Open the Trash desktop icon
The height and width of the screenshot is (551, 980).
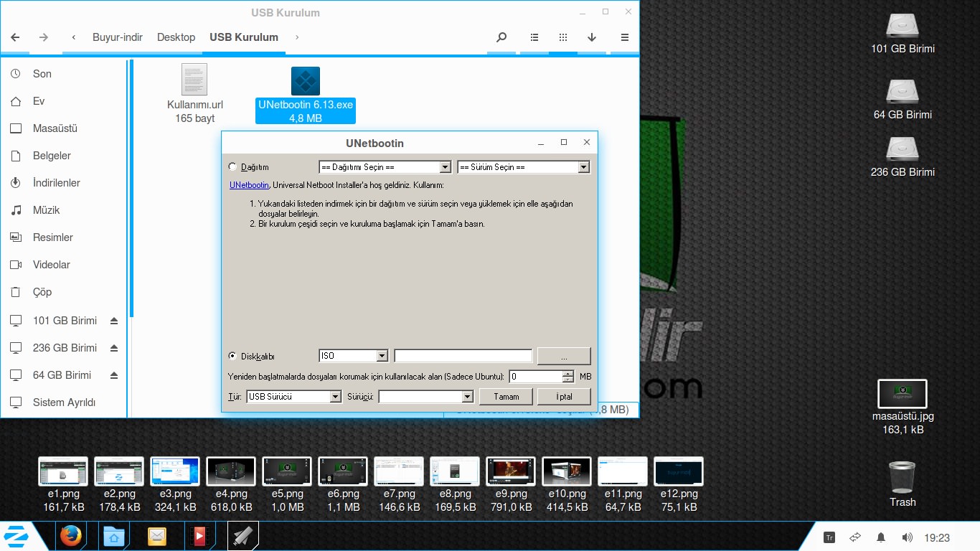[x=903, y=484]
